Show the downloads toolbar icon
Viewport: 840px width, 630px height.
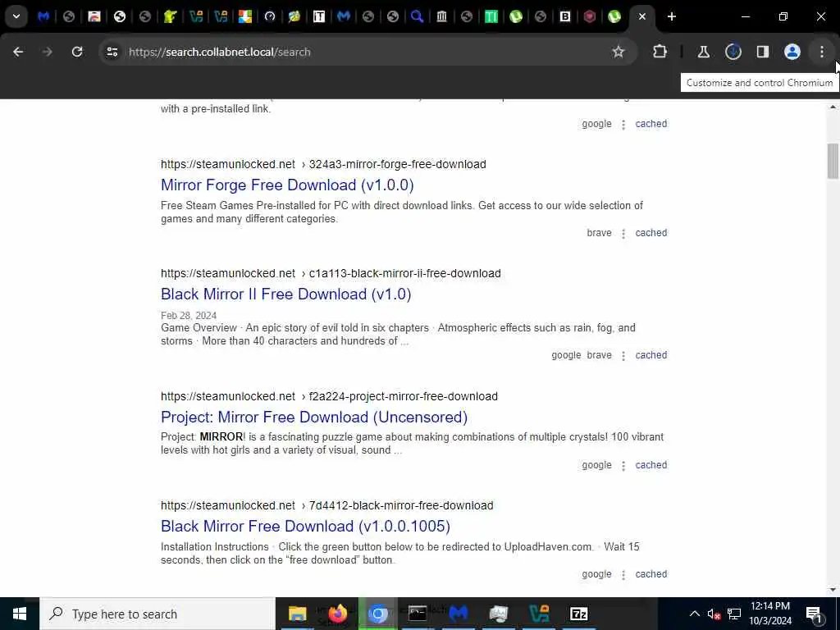(733, 52)
